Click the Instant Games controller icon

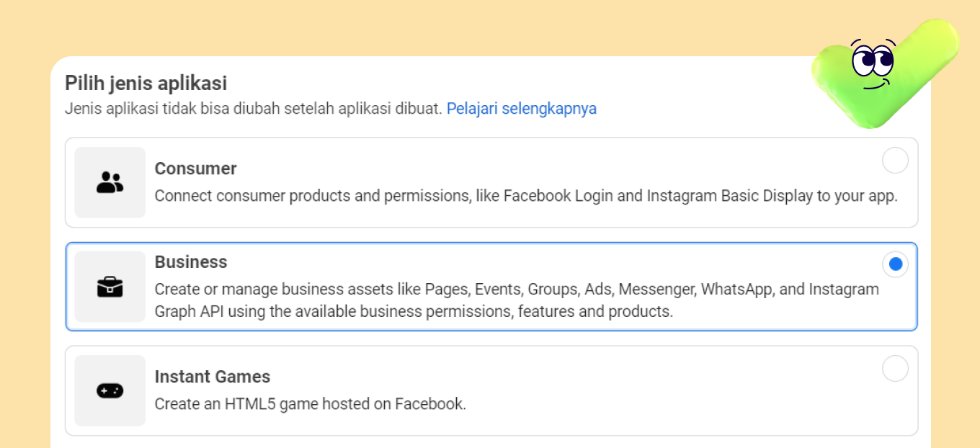110,390
